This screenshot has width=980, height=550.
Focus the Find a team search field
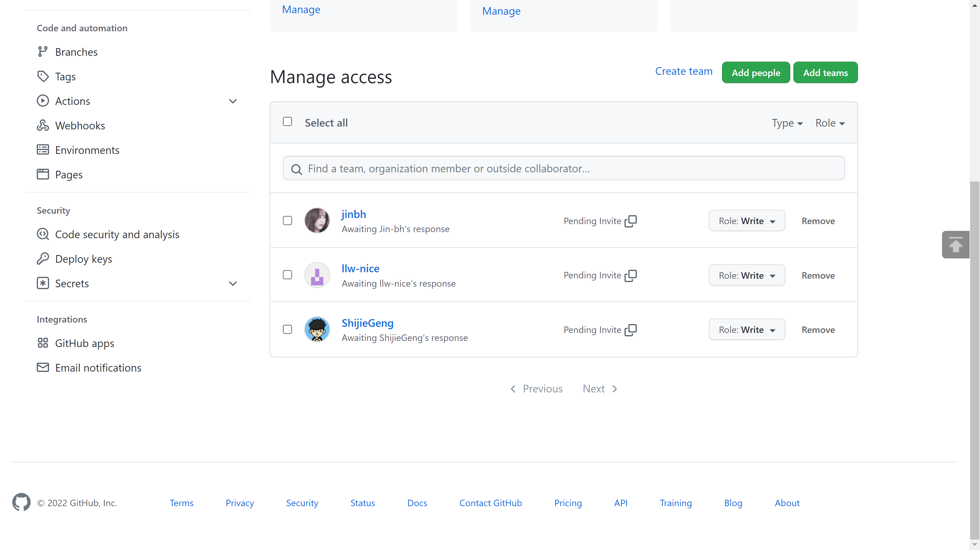(x=564, y=168)
